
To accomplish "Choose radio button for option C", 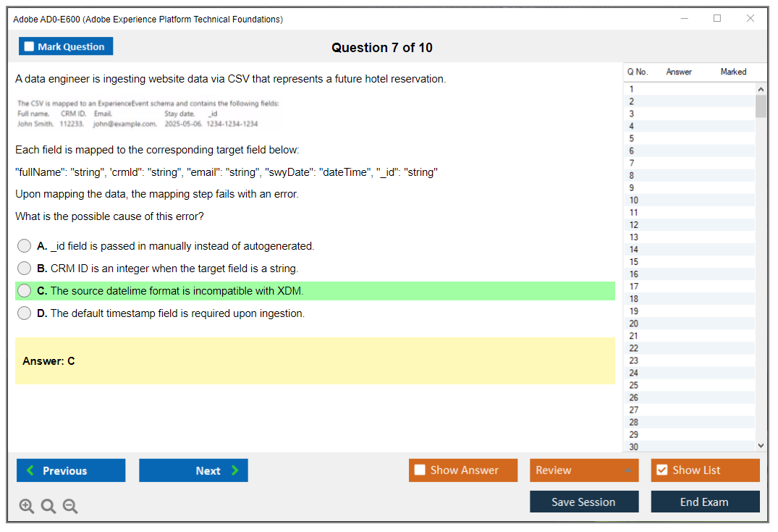I will (25, 291).
